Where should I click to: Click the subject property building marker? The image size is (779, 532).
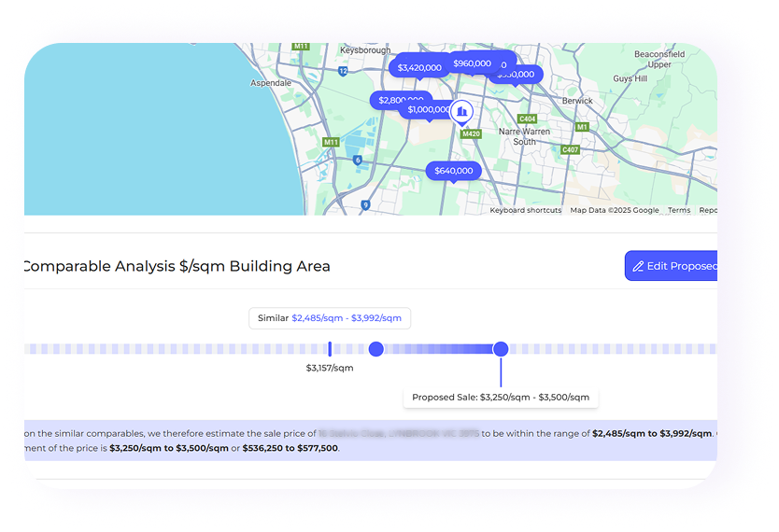(x=460, y=113)
